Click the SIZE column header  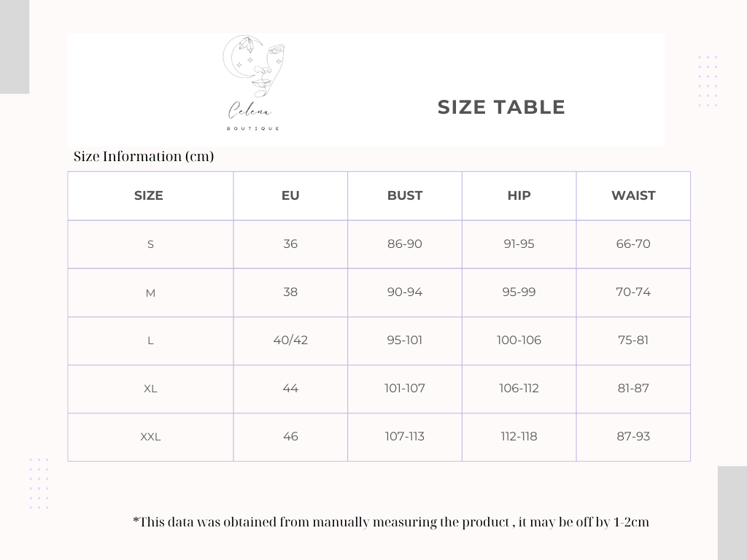[149, 195]
